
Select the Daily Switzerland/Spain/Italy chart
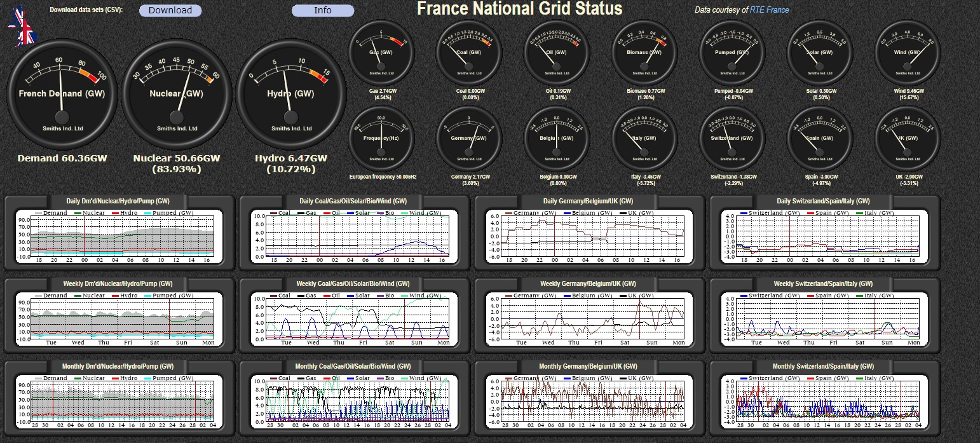(x=824, y=236)
